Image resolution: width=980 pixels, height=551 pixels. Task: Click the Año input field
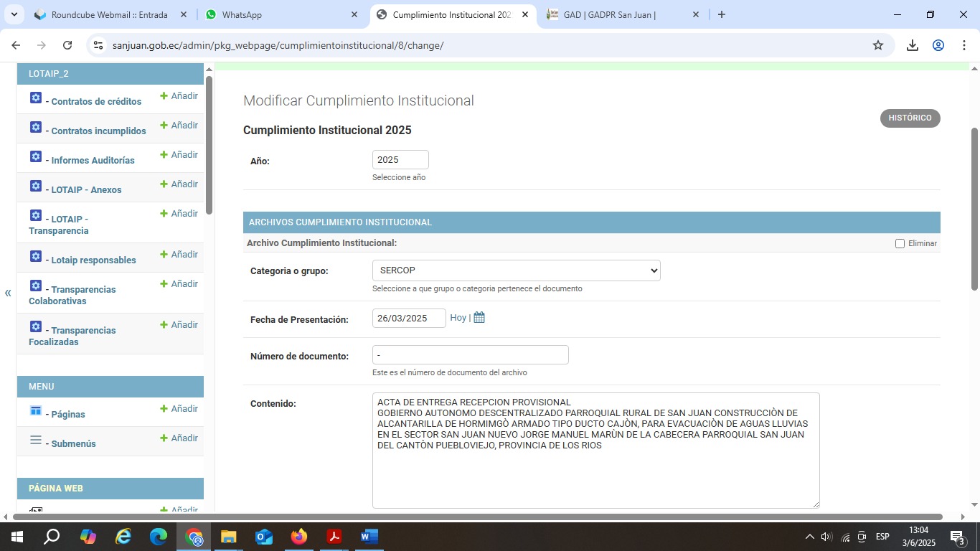click(x=400, y=160)
